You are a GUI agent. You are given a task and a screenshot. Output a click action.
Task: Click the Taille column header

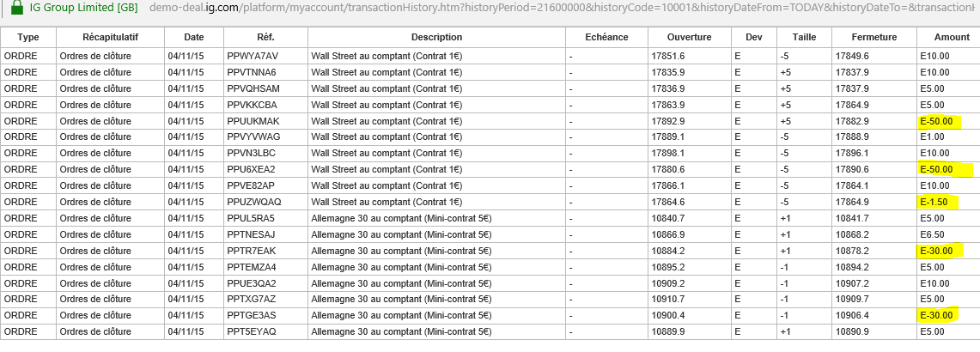click(x=804, y=38)
